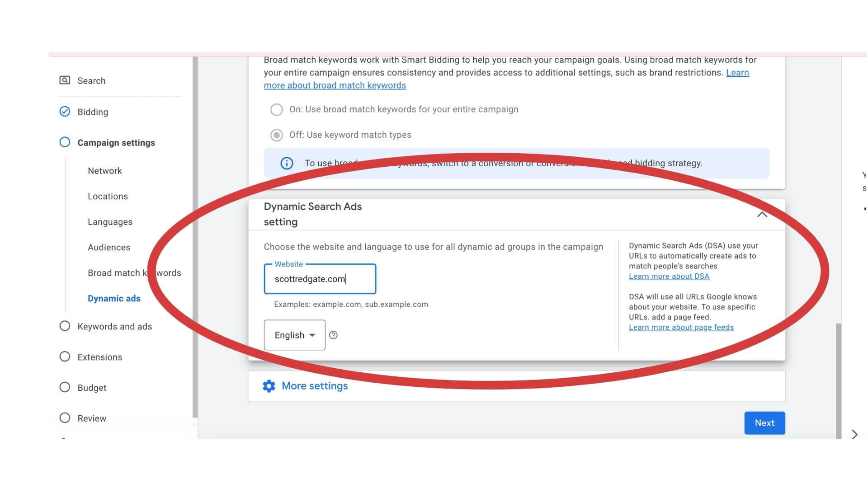The image size is (868, 488).
Task: Go to Locations in the sidebar
Action: 108,197
